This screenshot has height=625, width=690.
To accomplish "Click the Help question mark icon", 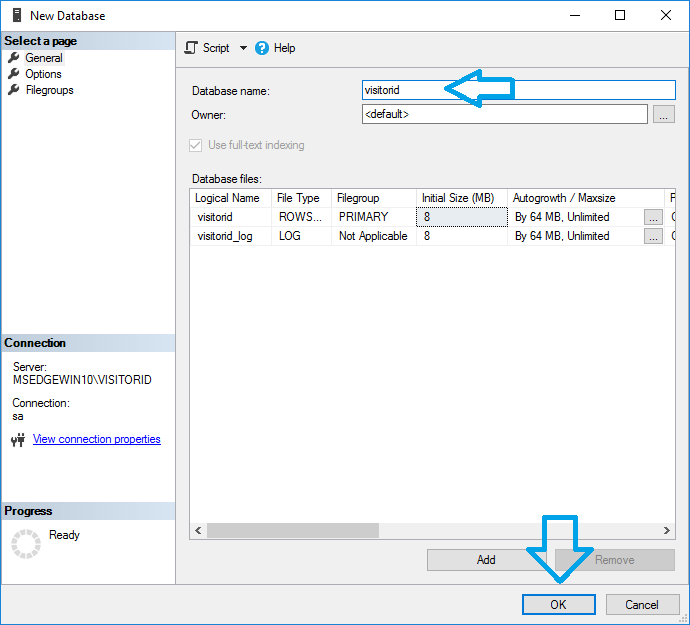I will pyautogui.click(x=262, y=48).
